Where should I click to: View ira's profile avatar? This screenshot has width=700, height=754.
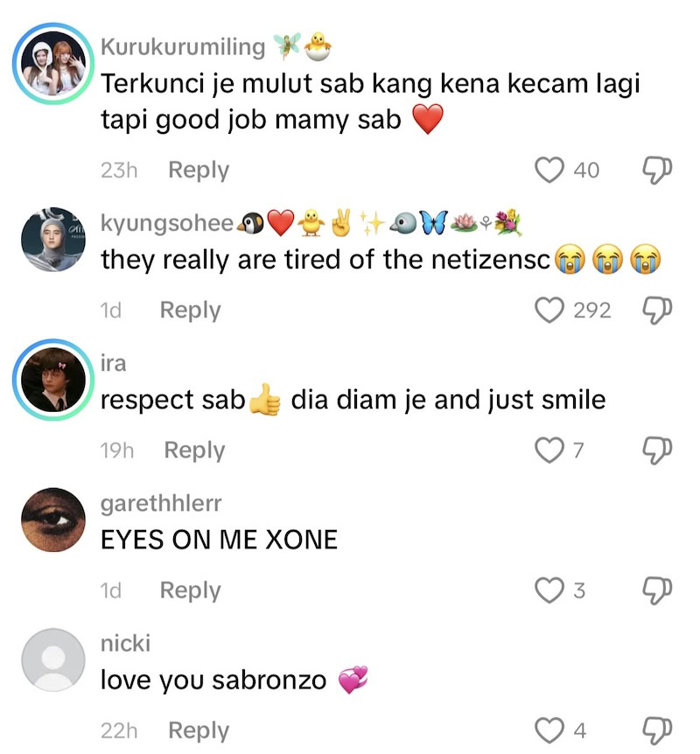[x=53, y=380]
